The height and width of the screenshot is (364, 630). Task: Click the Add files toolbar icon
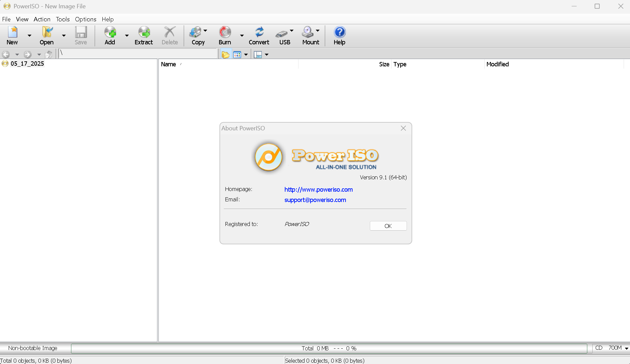coord(110,35)
